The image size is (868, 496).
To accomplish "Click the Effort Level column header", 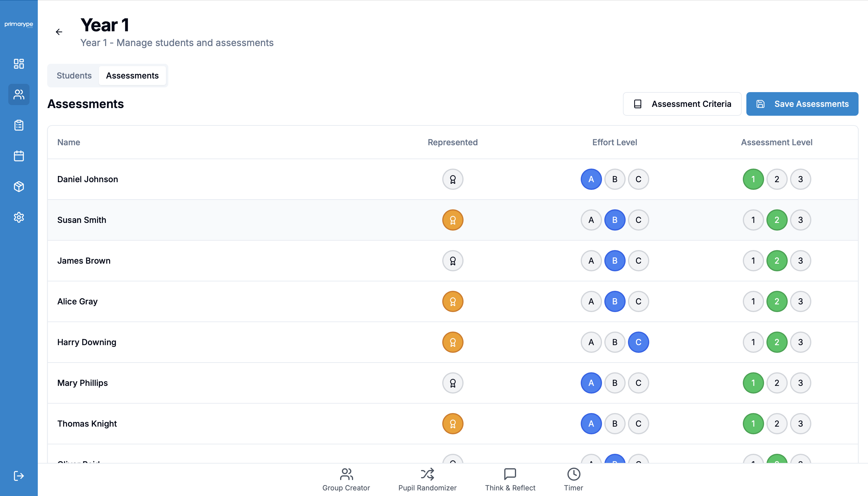I will pos(615,142).
